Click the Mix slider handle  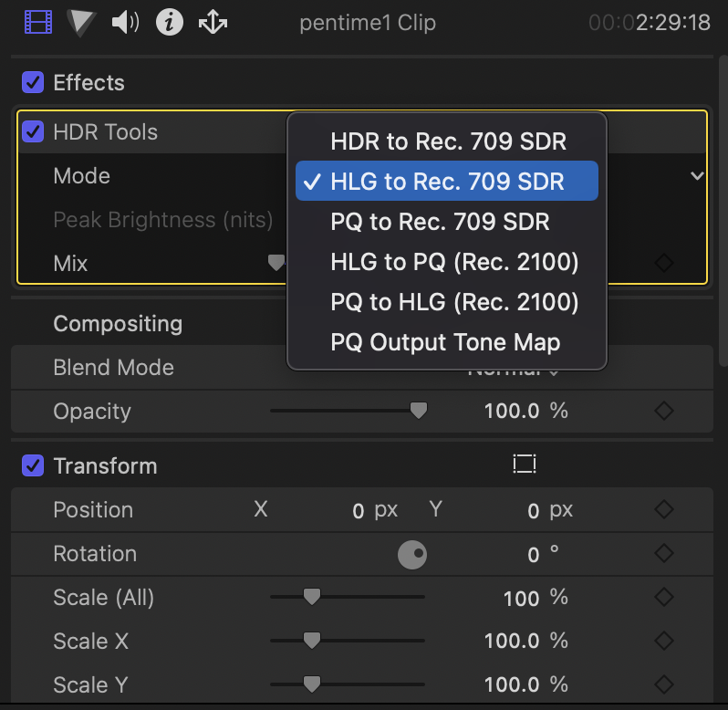click(276, 263)
